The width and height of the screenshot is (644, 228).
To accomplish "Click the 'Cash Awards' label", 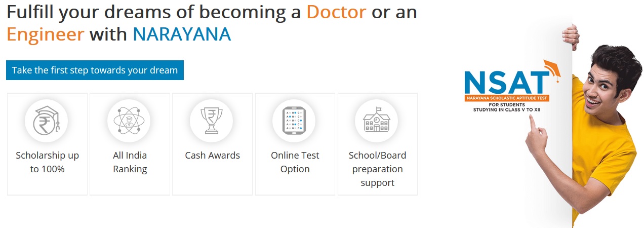I will coord(212,156).
